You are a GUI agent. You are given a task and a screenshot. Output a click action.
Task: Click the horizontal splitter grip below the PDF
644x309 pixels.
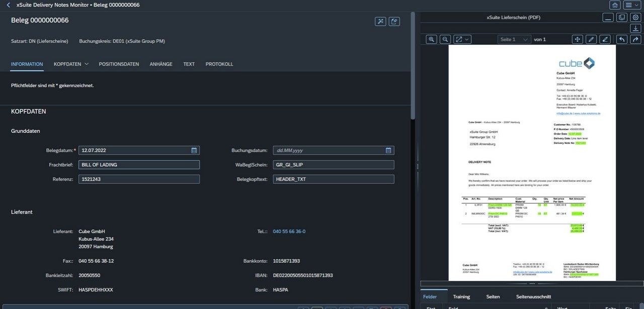532,284
